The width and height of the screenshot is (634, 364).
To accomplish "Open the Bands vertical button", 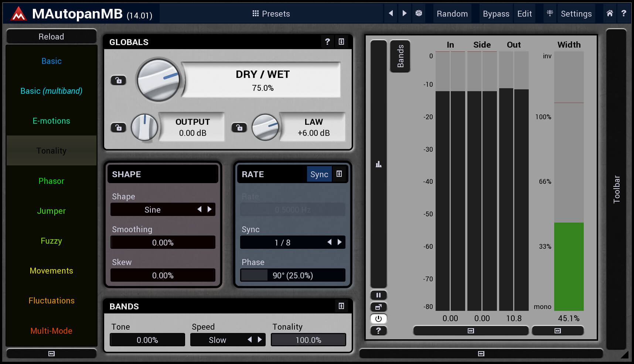I will pyautogui.click(x=400, y=56).
